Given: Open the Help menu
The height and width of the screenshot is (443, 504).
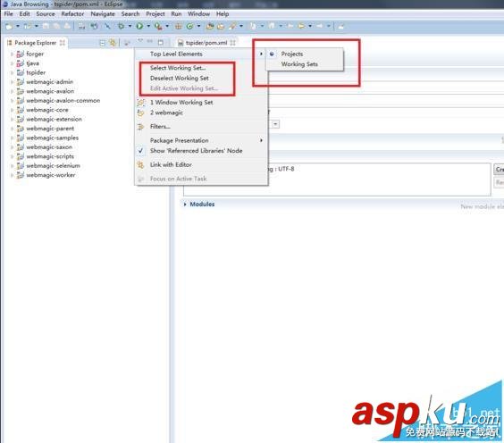Looking at the screenshot, I should 223,13.
